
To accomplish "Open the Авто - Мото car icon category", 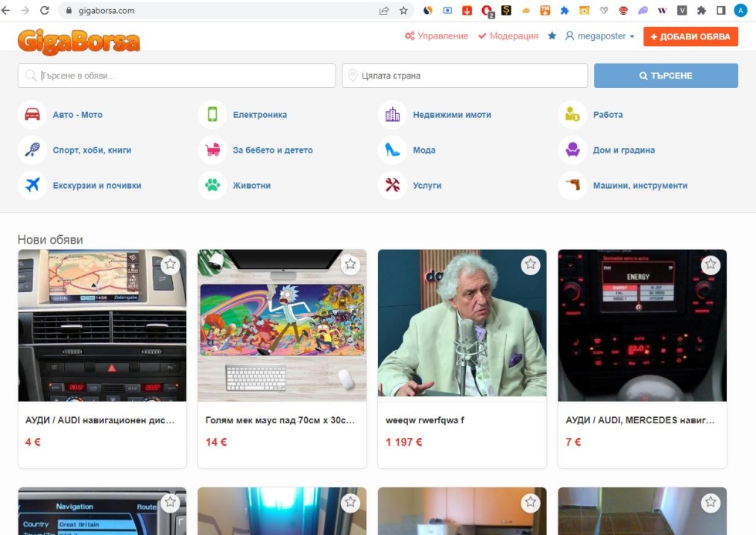I will [x=32, y=115].
